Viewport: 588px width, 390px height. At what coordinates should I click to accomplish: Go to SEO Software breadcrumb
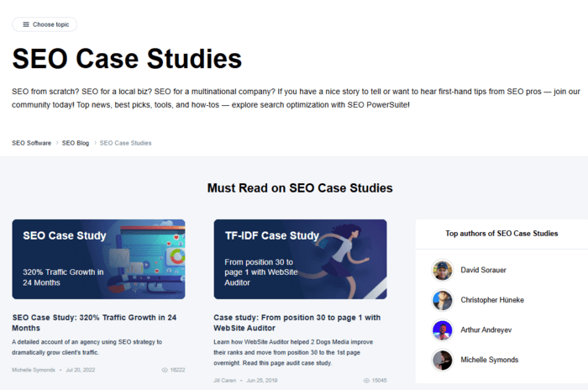(32, 143)
